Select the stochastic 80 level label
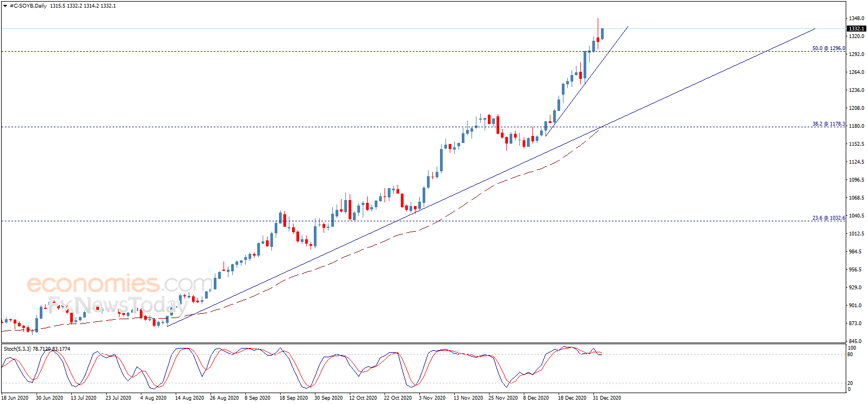This screenshot has width=868, height=404. (x=850, y=355)
